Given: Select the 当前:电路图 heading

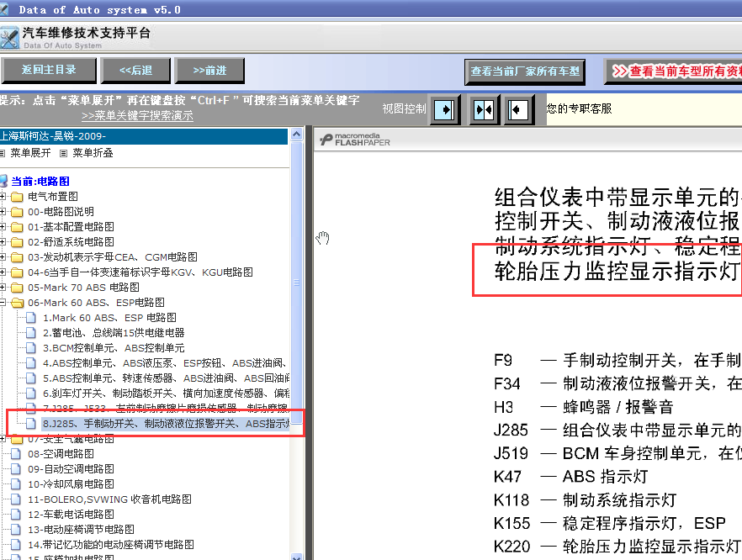Looking at the screenshot, I should 40,181.
